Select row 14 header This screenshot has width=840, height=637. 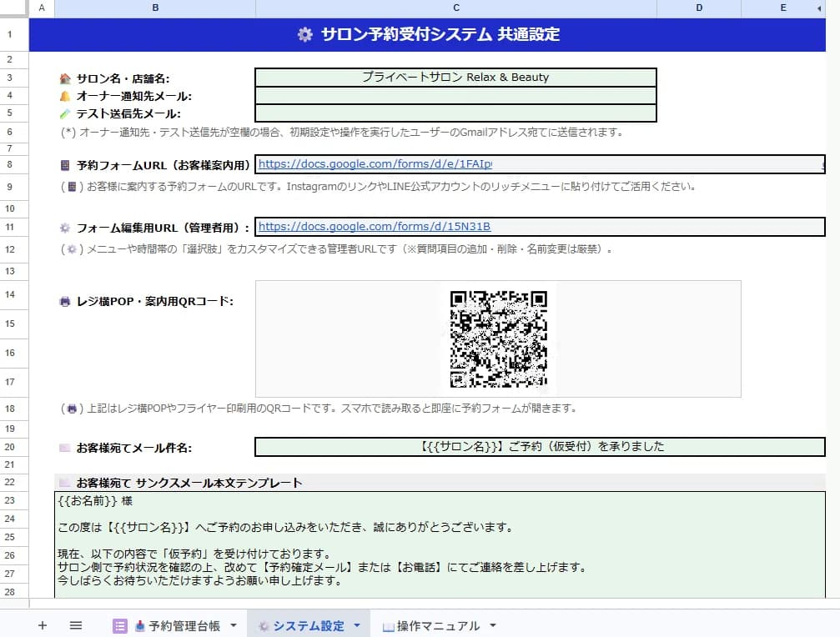coord(10,294)
